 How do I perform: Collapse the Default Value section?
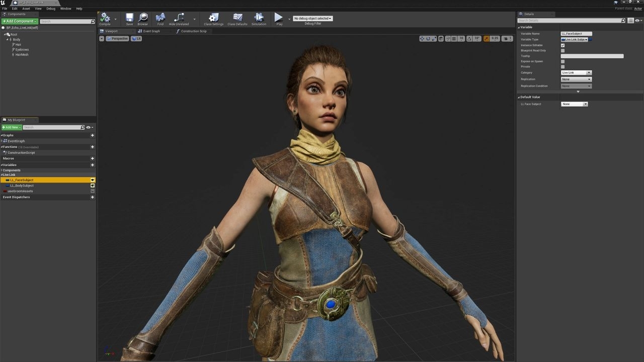tap(519, 97)
